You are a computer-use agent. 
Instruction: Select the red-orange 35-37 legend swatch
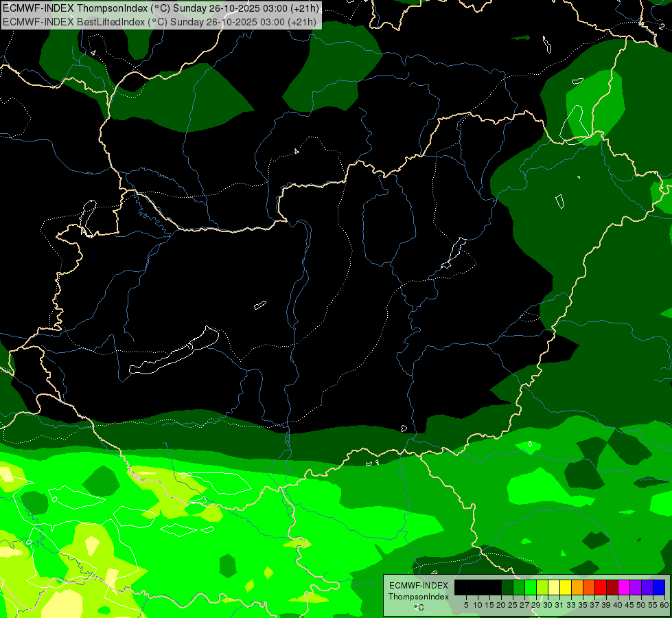point(589,587)
